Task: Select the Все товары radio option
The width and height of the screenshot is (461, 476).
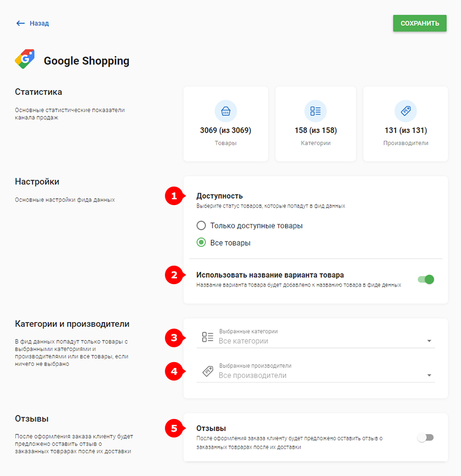Action: (x=201, y=242)
